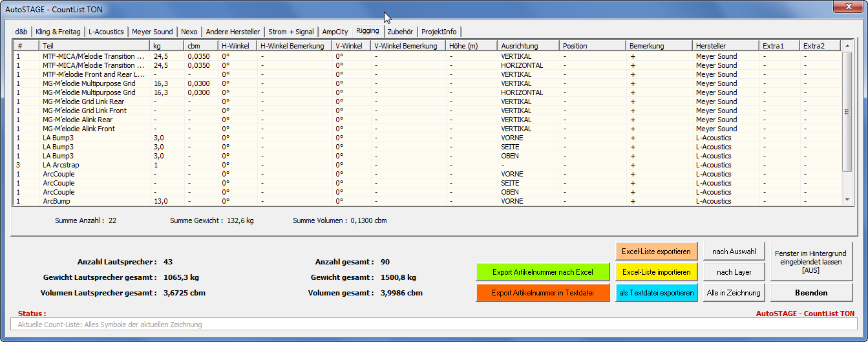Open the Meyer Sound tab
The height and width of the screenshot is (342, 868).
[153, 32]
